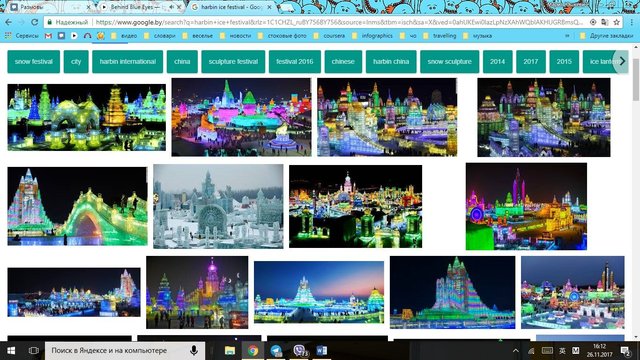Open the веселье bookmark folder
The height and width of the screenshot is (360, 640).
point(197,36)
